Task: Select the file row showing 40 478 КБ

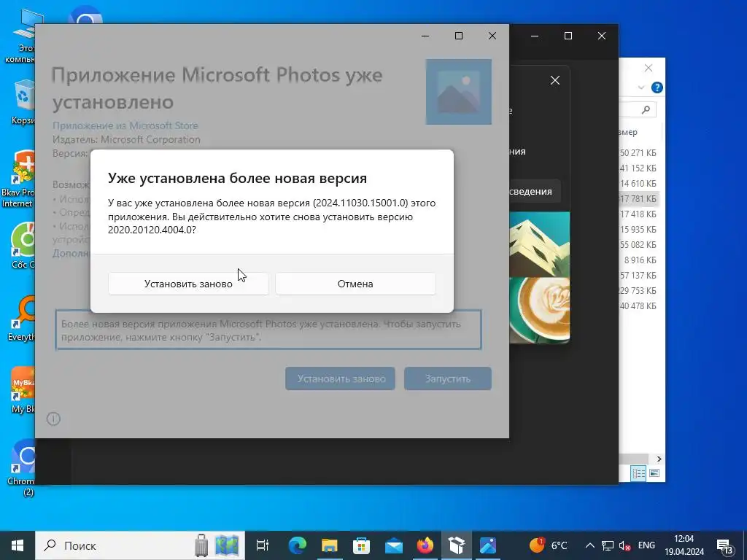Action: 639,306
